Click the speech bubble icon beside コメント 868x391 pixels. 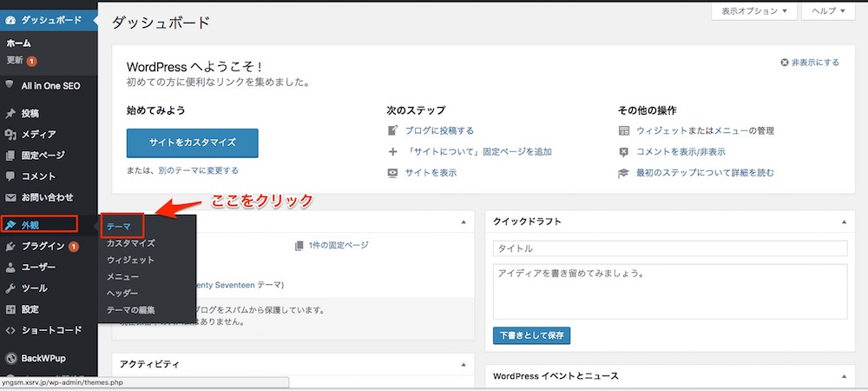[x=10, y=176]
